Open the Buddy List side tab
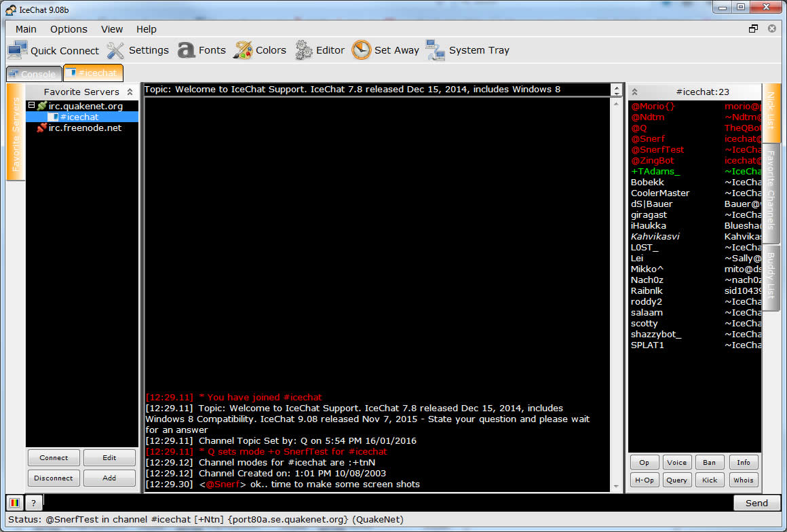The height and width of the screenshot is (532, 787). coord(771,278)
